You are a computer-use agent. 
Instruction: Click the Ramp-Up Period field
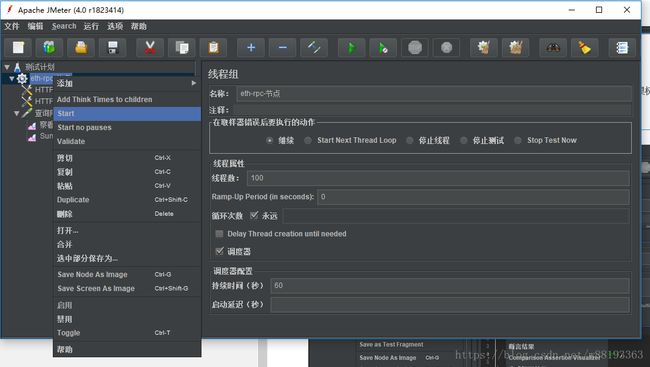point(473,197)
